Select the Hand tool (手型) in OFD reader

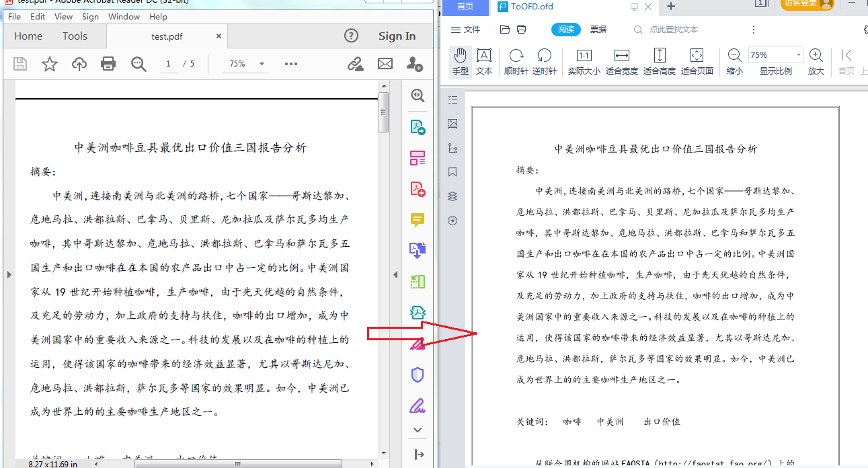click(x=460, y=61)
